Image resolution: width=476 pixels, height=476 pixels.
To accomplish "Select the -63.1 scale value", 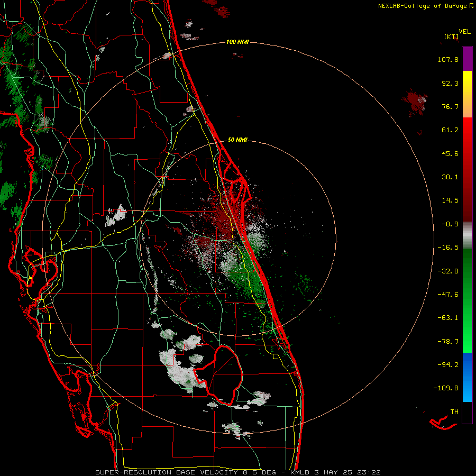I will pos(448,318).
